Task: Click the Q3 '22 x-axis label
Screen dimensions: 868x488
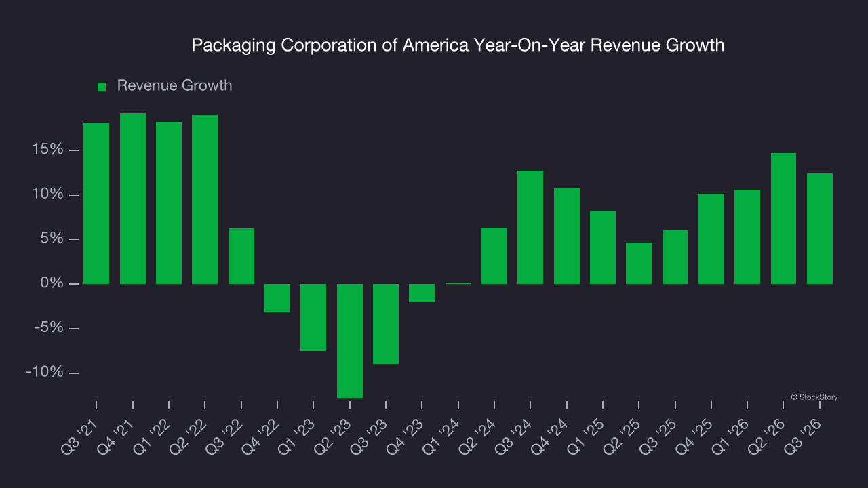Action: (x=224, y=437)
